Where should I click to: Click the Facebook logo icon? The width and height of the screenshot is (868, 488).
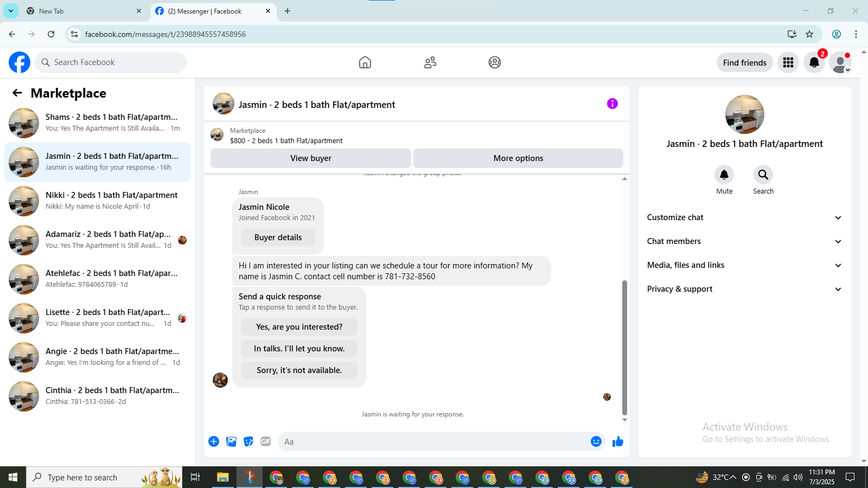[x=20, y=62]
